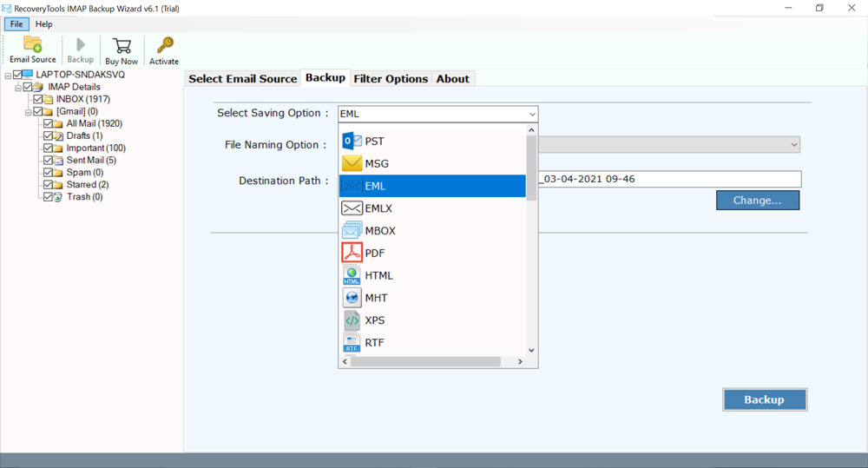Click the format list horizontal scrollbar thumb
The width and height of the screenshot is (868, 468).
click(x=425, y=362)
